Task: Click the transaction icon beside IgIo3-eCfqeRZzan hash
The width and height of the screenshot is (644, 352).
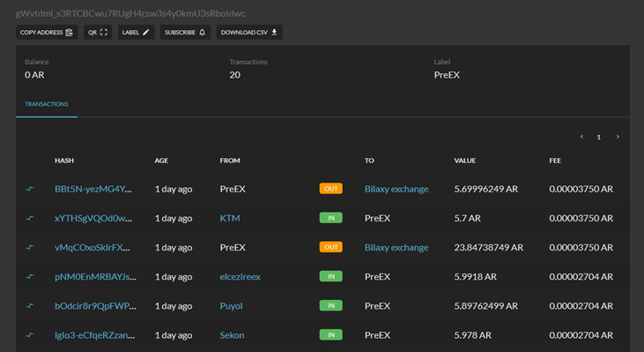Action: click(30, 335)
